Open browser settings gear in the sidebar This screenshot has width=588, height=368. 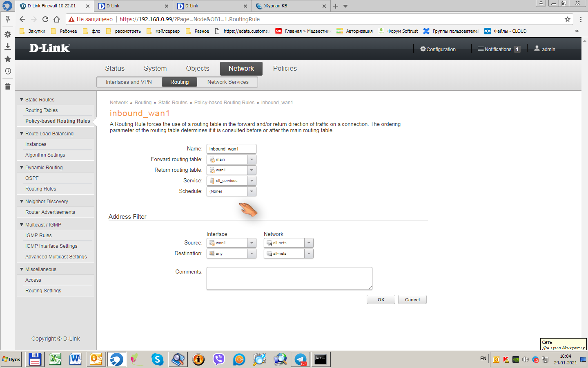(7, 34)
